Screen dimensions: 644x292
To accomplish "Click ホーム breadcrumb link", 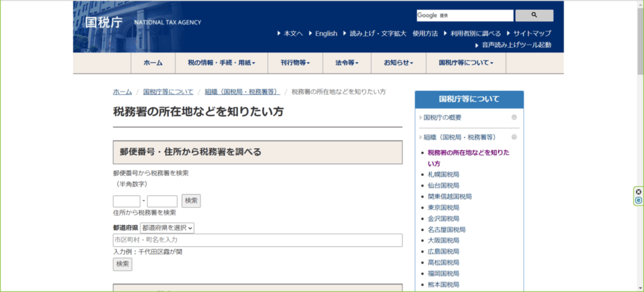I will point(123,92).
